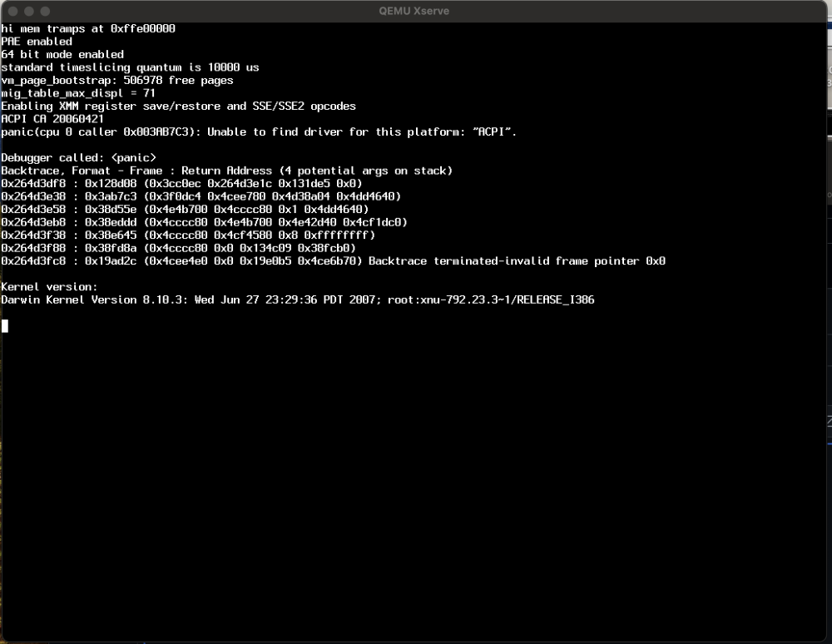
Task: Click the 'root:xnu-792.23.3~1/RELEASE_I386' text
Action: [491, 300]
